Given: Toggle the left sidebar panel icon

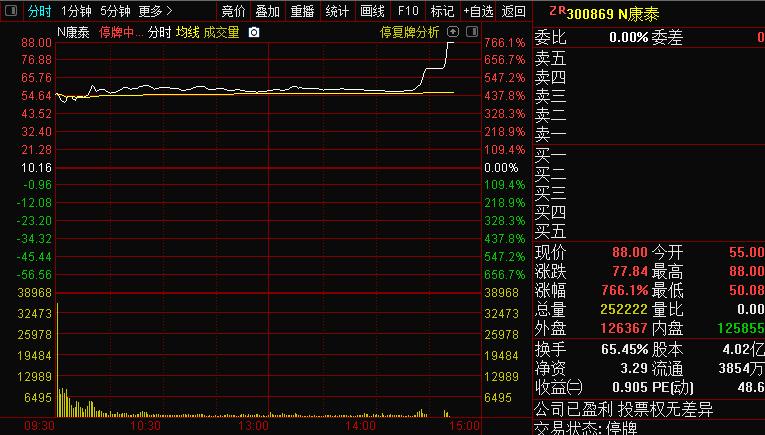Looking at the screenshot, I should click(x=11, y=10).
